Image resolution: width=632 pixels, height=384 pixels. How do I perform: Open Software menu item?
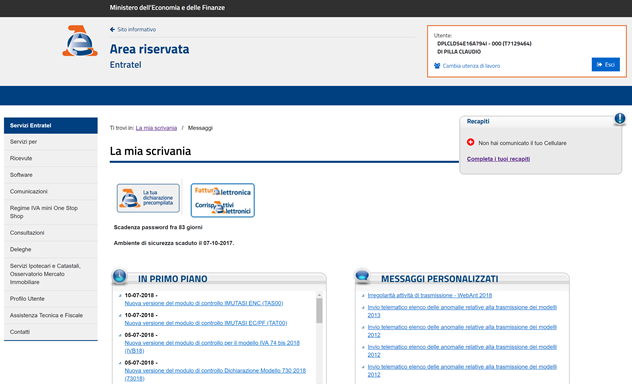tap(51, 175)
